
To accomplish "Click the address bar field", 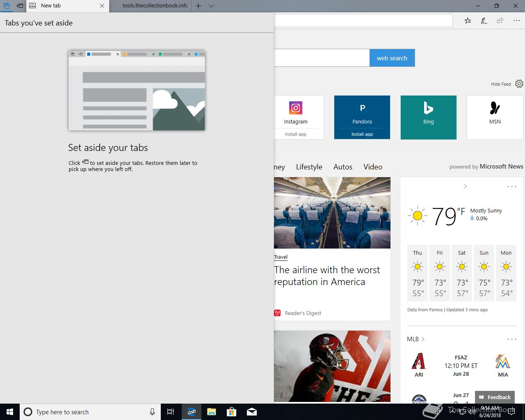I will (363, 21).
